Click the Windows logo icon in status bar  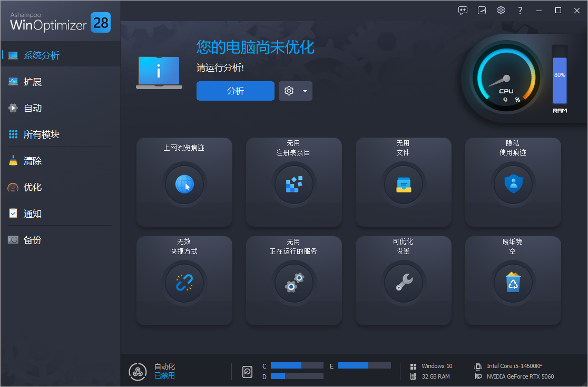(413, 366)
